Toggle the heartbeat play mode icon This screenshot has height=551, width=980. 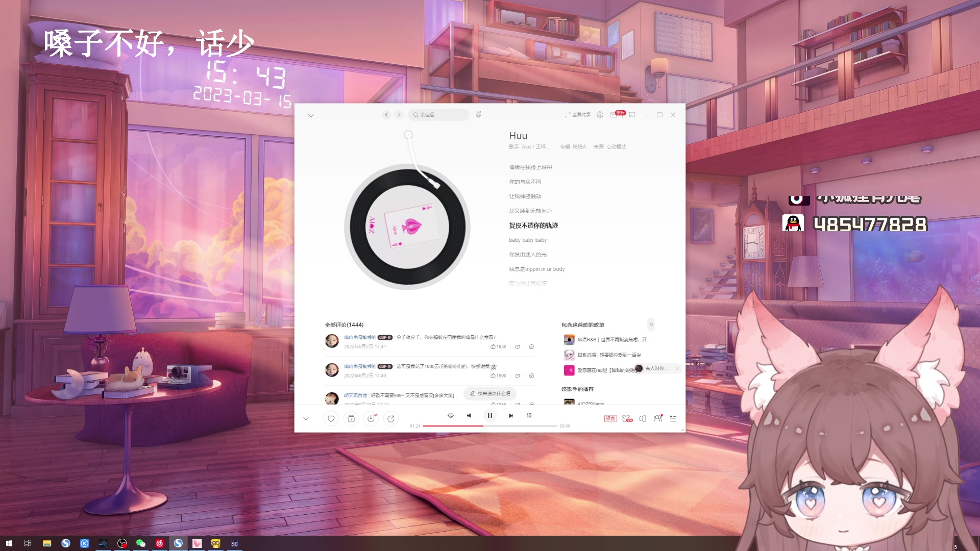pos(451,416)
